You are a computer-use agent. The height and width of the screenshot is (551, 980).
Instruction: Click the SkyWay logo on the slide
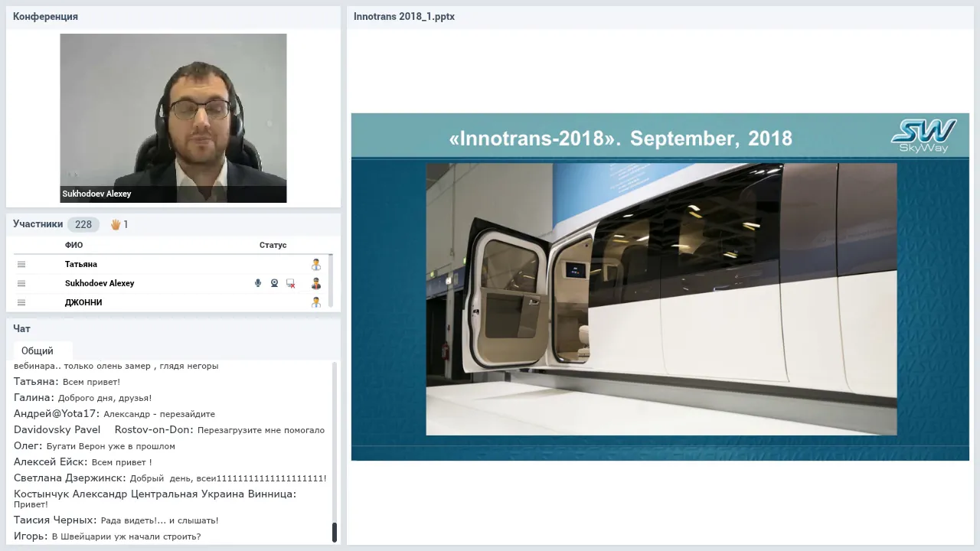[923, 136]
